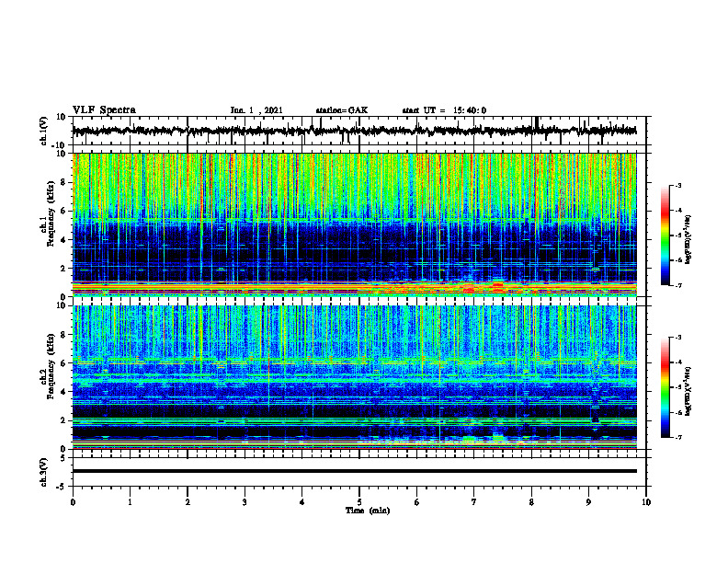Click the "ch.1(V)" axis label of top panel
This screenshot has height=563, width=728.
pos(44,131)
